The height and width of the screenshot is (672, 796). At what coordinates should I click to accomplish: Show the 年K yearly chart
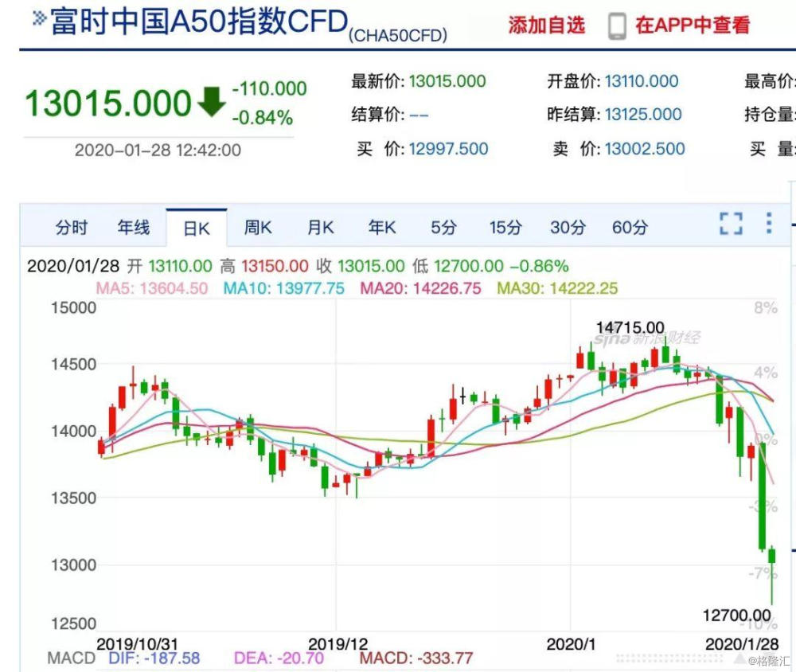point(382,227)
